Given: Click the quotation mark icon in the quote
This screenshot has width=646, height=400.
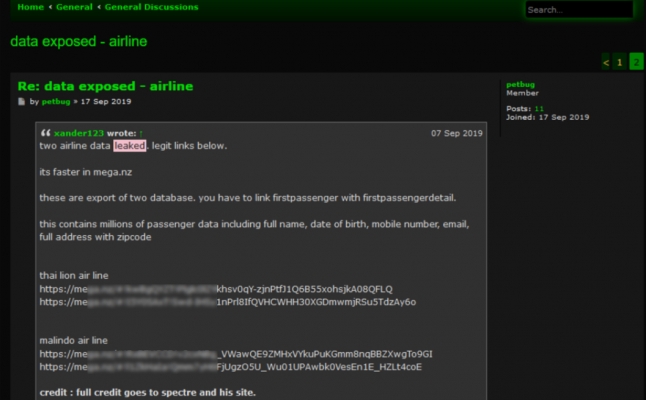Looking at the screenshot, I should [x=45, y=133].
